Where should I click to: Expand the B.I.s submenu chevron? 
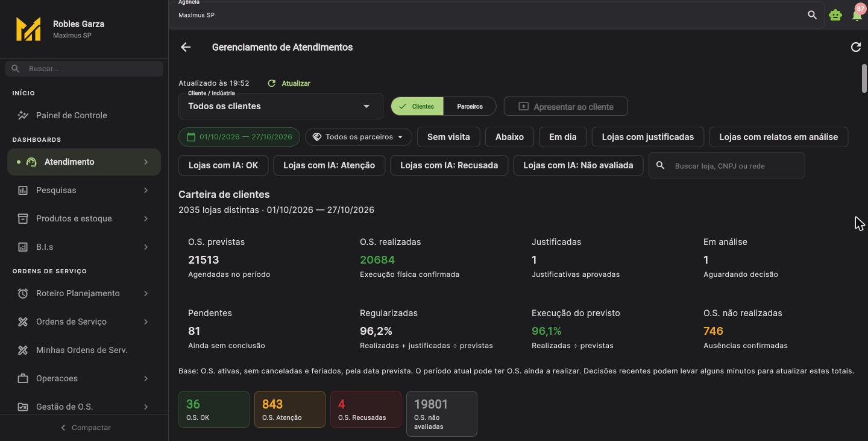146,247
